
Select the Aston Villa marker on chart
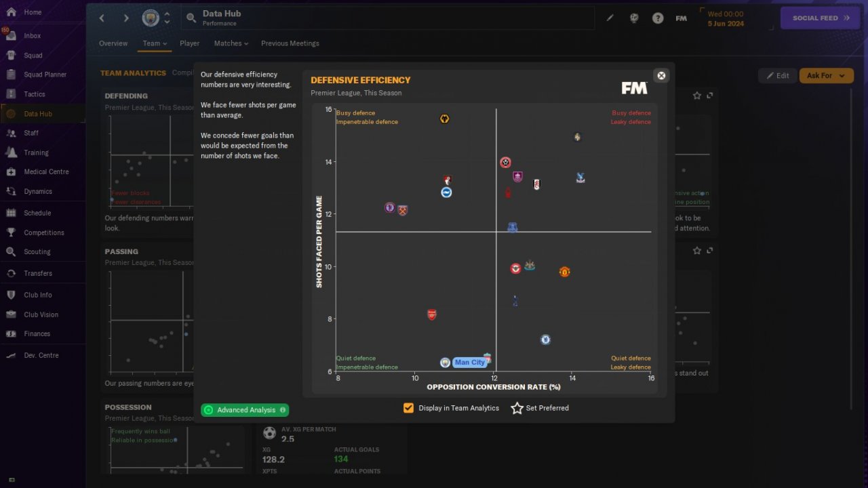click(x=389, y=207)
